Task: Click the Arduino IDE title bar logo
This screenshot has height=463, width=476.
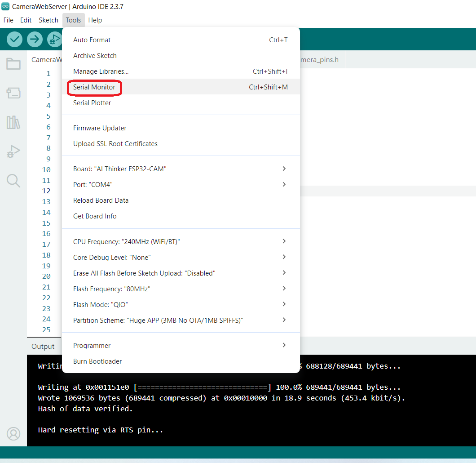Action: tap(5, 6)
